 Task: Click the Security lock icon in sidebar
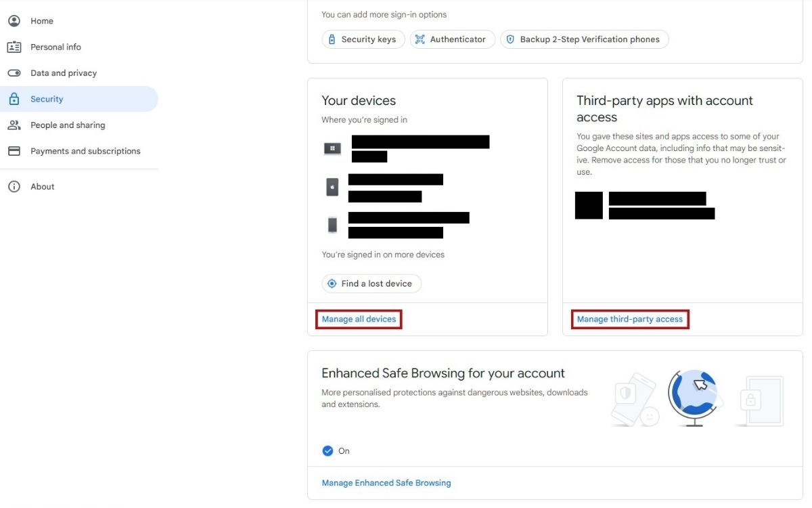coord(14,98)
